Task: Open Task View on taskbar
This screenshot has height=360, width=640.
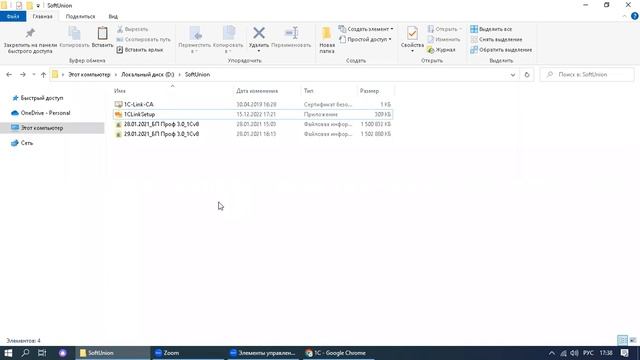Action: pos(42,353)
